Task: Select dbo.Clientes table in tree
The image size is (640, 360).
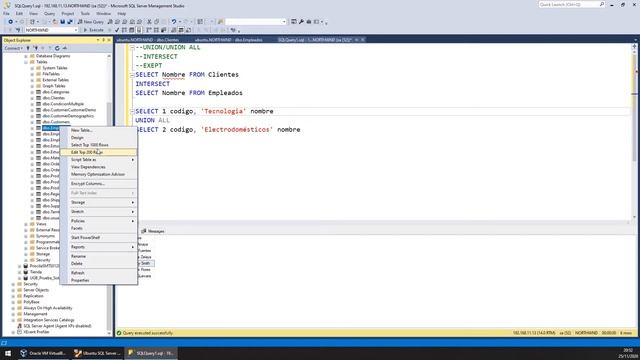Action: pyautogui.click(x=54, y=98)
